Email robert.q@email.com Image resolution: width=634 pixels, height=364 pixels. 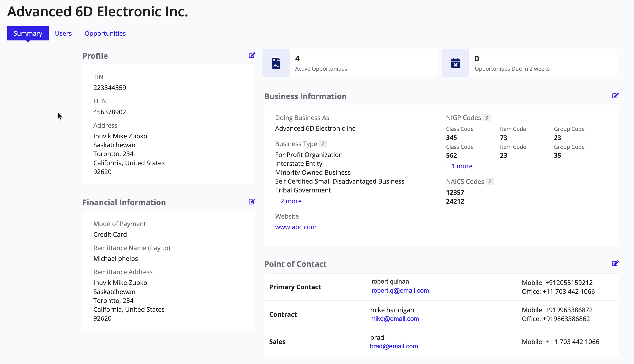400,291
